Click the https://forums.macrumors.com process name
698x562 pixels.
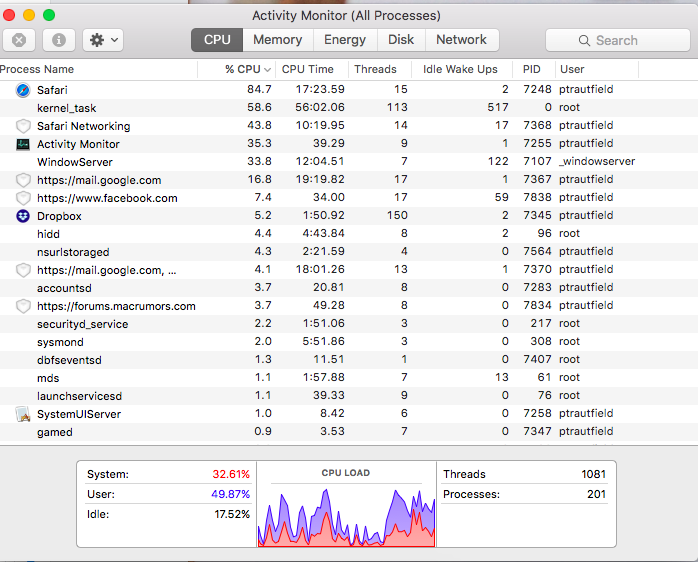(116, 306)
